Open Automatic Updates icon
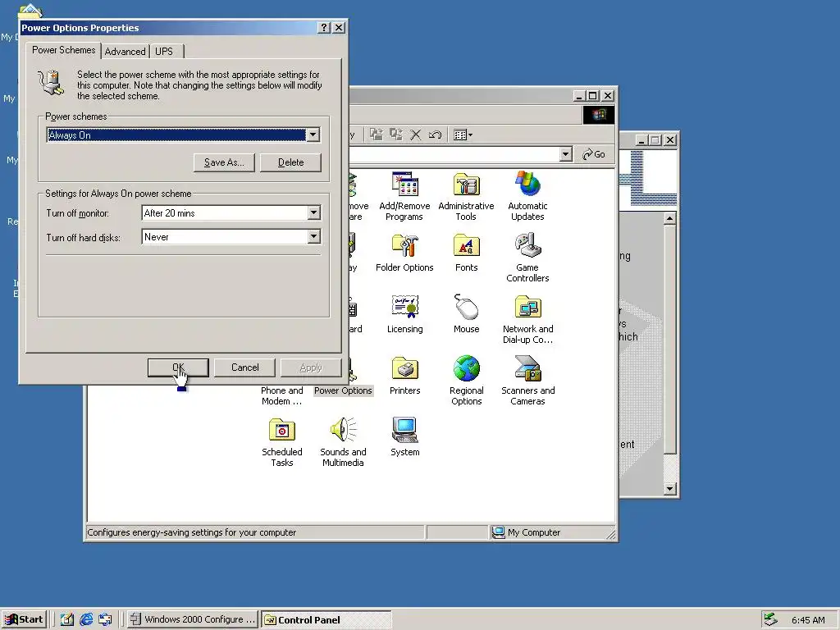 (x=527, y=195)
